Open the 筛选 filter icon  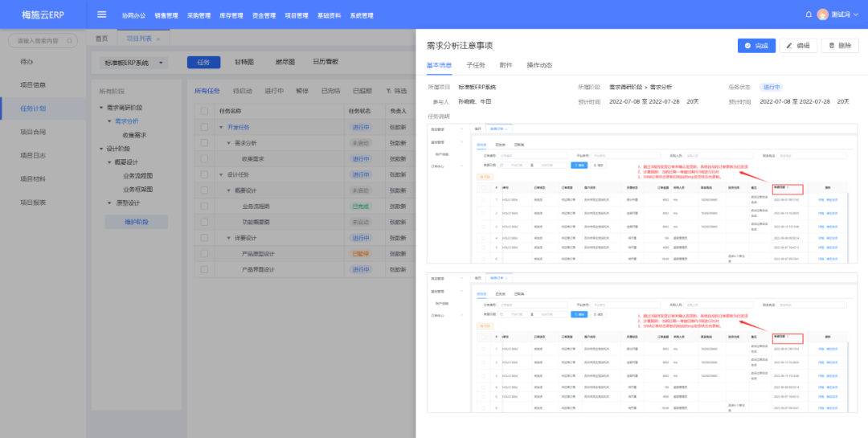[x=389, y=91]
